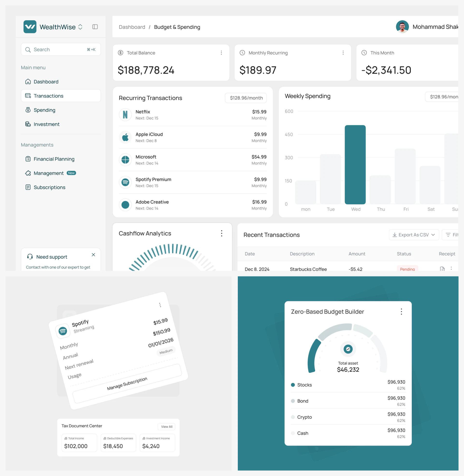Click the highlighted Wed bar in chart
464x476 pixels.
355,165
